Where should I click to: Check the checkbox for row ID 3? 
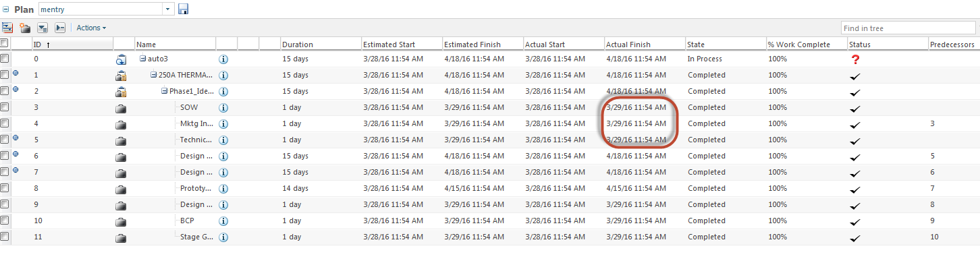click(x=5, y=107)
